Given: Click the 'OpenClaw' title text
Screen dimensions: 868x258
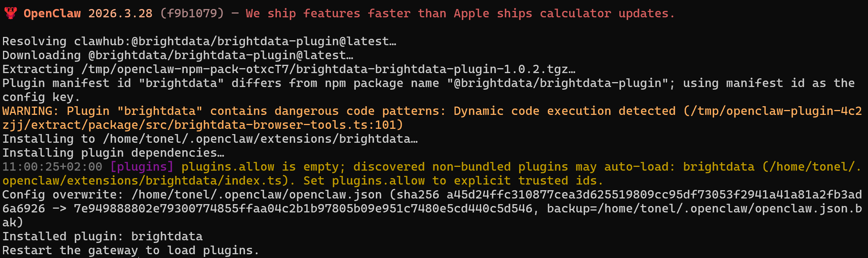Looking at the screenshot, I should click(52, 14).
